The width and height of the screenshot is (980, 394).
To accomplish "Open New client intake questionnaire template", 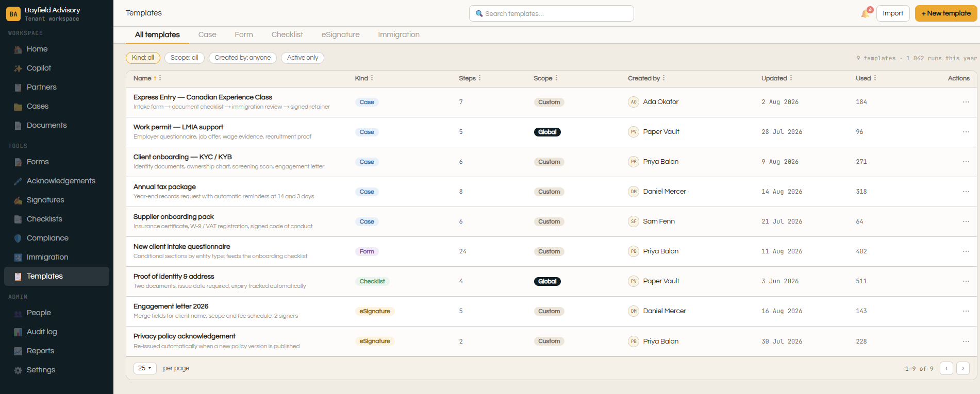I will (x=182, y=247).
